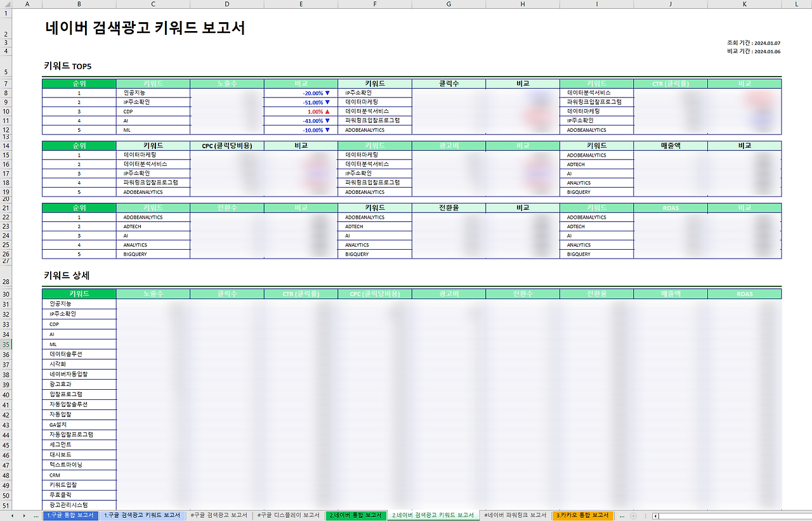Click the CPC (클릭당비용) header cell

(226, 145)
